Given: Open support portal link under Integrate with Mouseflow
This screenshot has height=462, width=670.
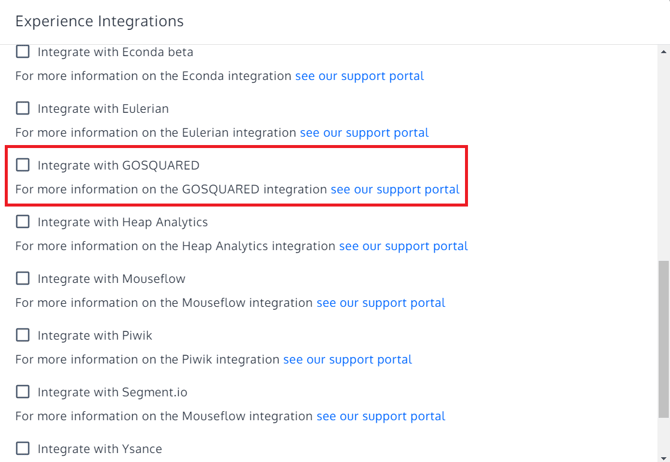Looking at the screenshot, I should coord(381,303).
